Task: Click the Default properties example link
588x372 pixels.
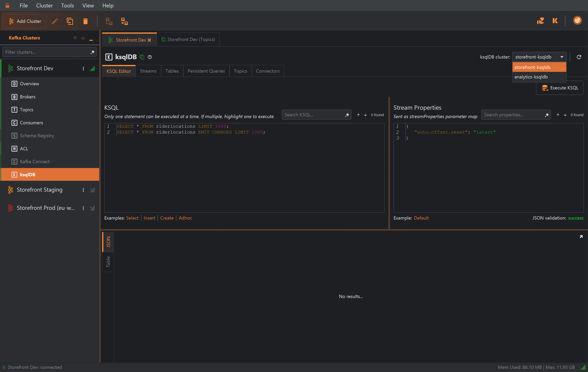Action: tap(421, 218)
